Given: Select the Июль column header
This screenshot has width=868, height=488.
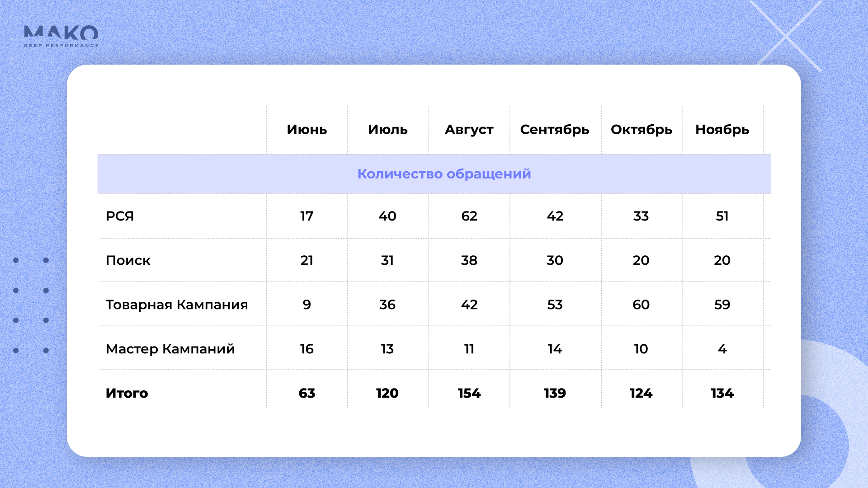Looking at the screenshot, I should (x=387, y=130).
